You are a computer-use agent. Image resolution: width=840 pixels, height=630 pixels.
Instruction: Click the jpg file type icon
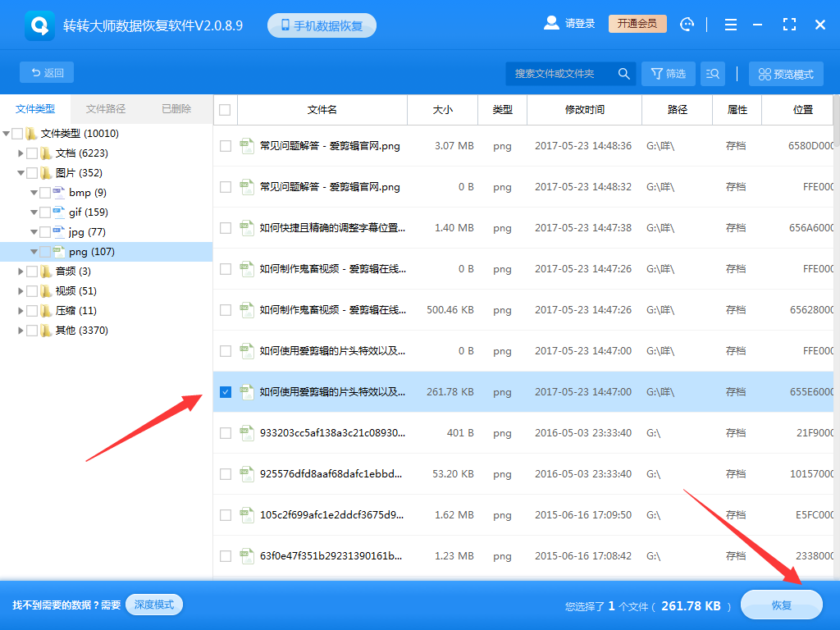pos(59,232)
